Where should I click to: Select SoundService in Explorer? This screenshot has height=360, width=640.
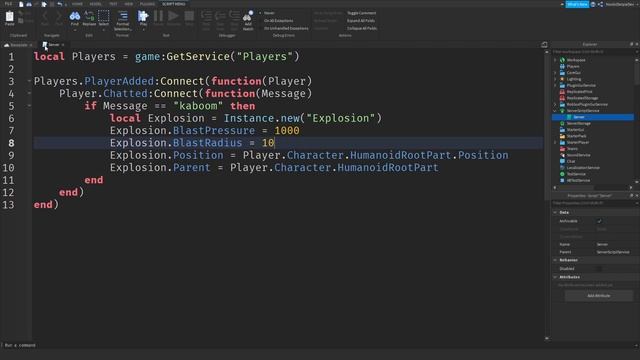(578, 155)
